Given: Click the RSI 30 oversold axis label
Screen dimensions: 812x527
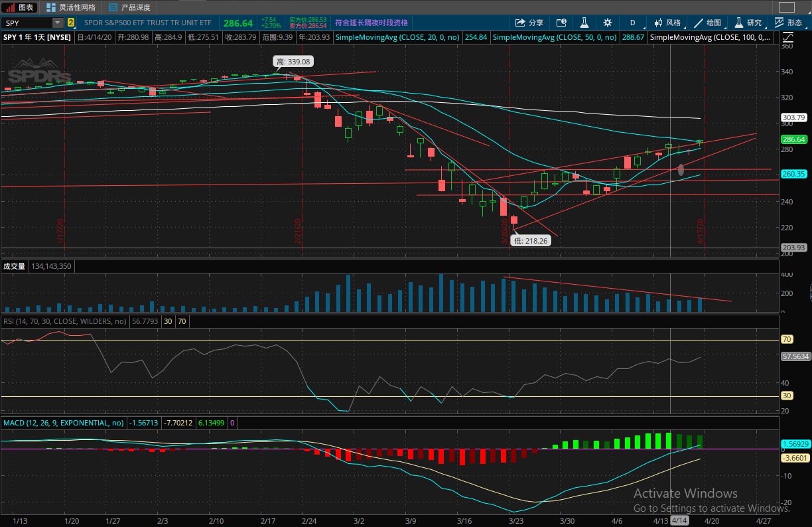Looking at the screenshot, I should (x=787, y=396).
